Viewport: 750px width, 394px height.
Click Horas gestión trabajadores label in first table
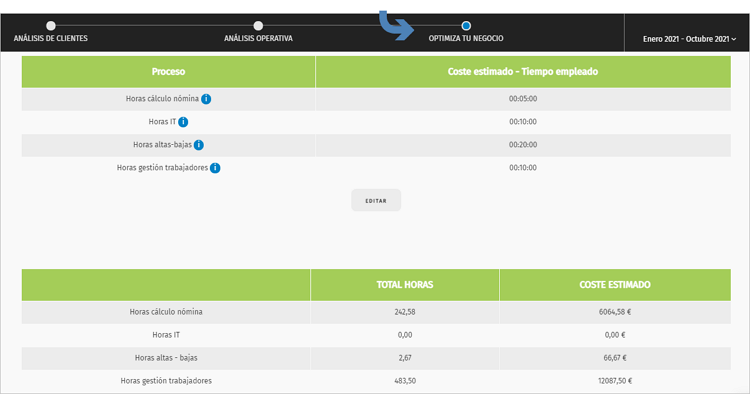pyautogui.click(x=162, y=168)
